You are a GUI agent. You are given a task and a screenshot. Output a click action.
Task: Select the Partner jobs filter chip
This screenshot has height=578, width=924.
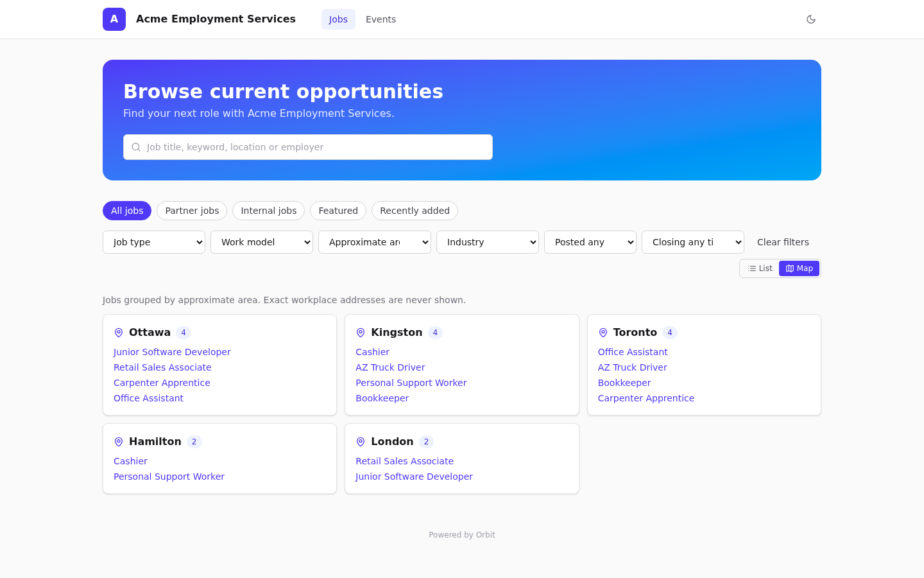point(192,211)
